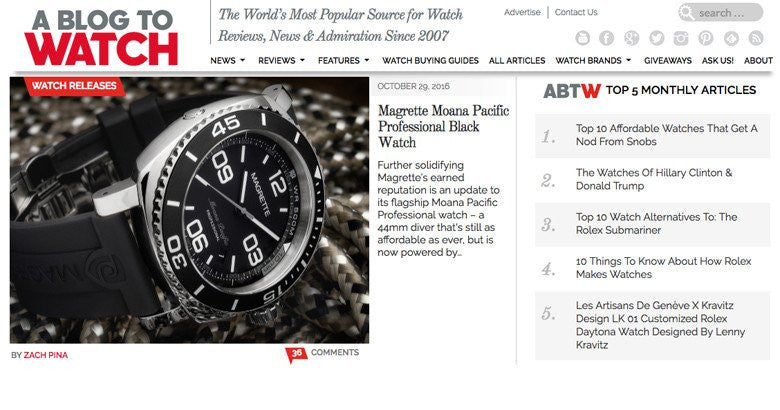Expand the Reviews dropdown menu
780x410 pixels.
click(x=282, y=60)
